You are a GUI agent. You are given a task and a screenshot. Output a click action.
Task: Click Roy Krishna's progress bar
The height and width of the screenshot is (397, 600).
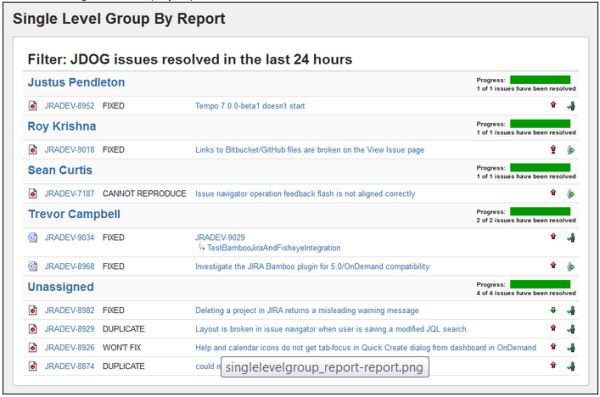540,124
